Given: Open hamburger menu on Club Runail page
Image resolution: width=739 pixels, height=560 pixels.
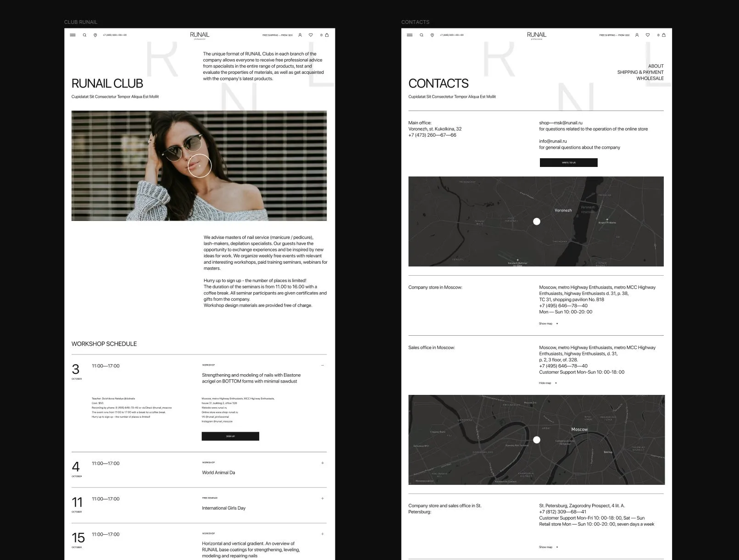Looking at the screenshot, I should pos(72,35).
